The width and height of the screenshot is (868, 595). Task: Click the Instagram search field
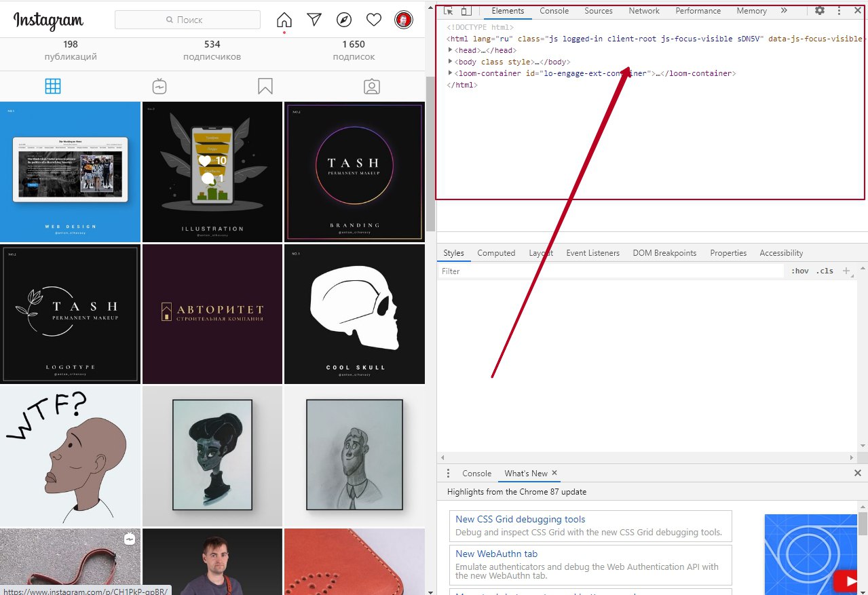point(188,20)
